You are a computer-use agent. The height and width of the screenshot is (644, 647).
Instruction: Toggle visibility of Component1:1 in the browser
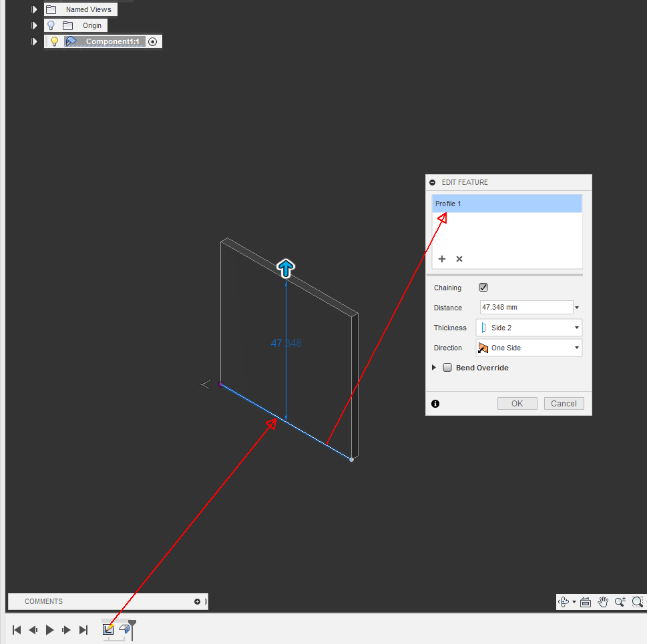coord(53,41)
